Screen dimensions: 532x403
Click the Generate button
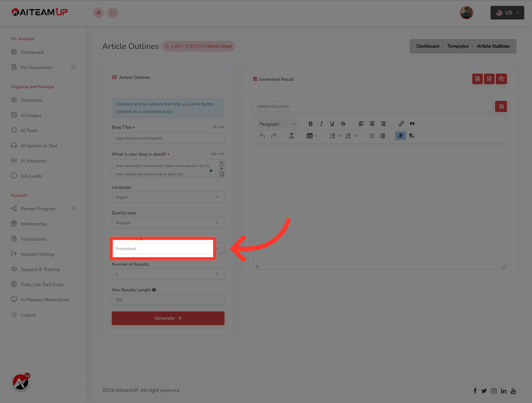[x=168, y=318]
